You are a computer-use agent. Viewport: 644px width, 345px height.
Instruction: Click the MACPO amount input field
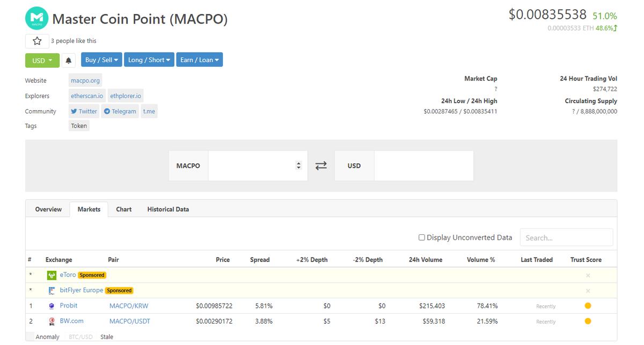pos(258,166)
